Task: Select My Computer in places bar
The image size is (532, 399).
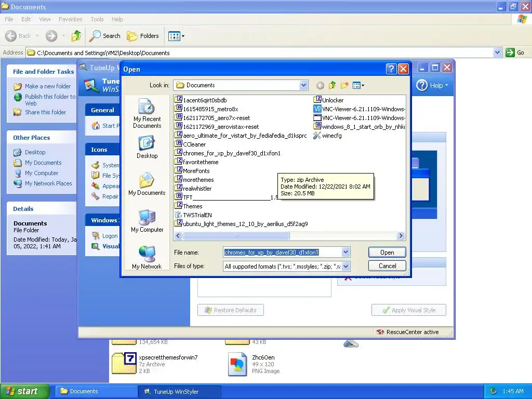Action: (147, 221)
